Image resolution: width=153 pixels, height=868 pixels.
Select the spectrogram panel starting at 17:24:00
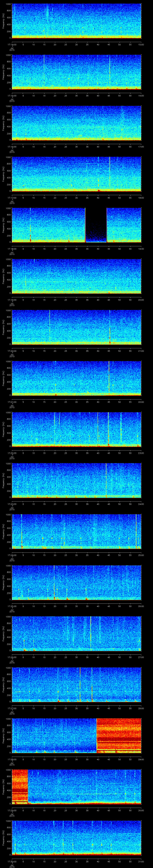point(77,531)
